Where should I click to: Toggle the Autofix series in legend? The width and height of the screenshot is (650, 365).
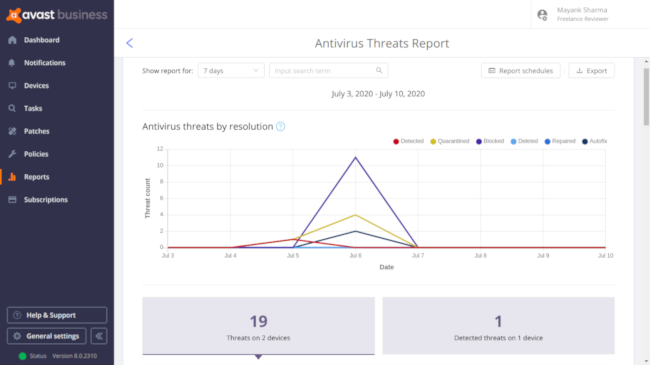tap(594, 141)
